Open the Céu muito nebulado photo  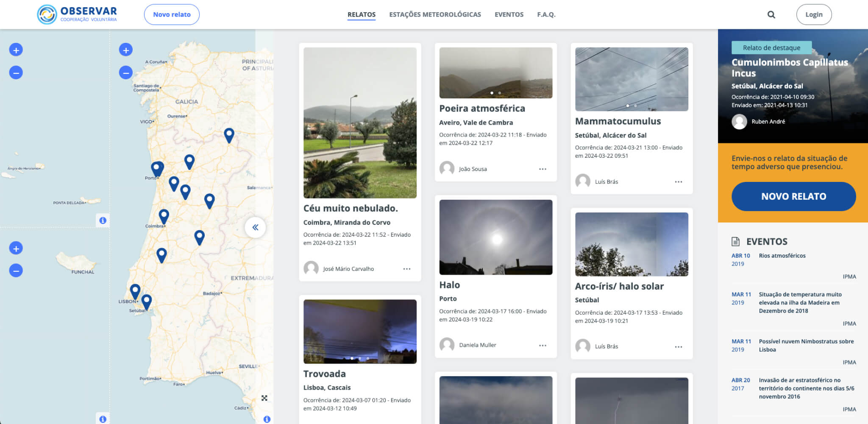click(x=360, y=123)
